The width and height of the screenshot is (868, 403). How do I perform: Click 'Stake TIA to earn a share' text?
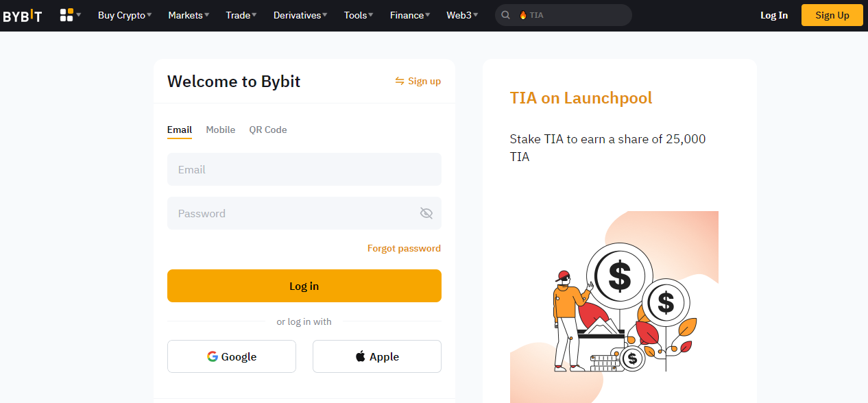click(607, 147)
